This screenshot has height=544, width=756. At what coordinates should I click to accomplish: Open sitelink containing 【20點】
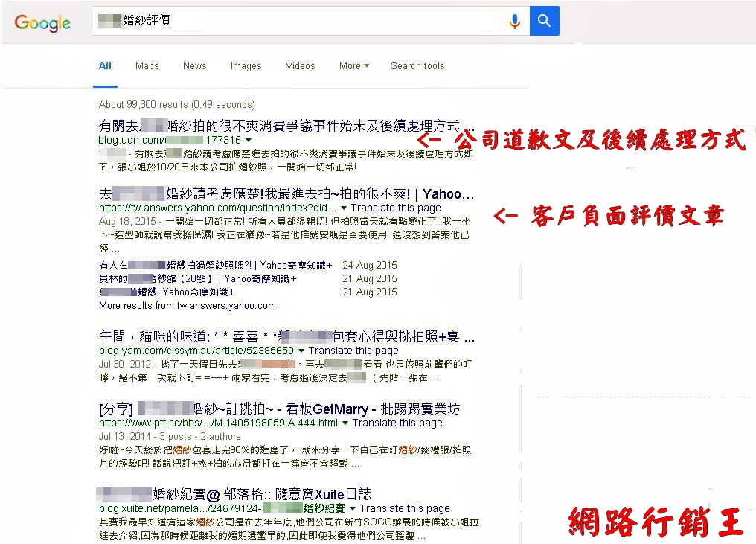[x=198, y=279]
